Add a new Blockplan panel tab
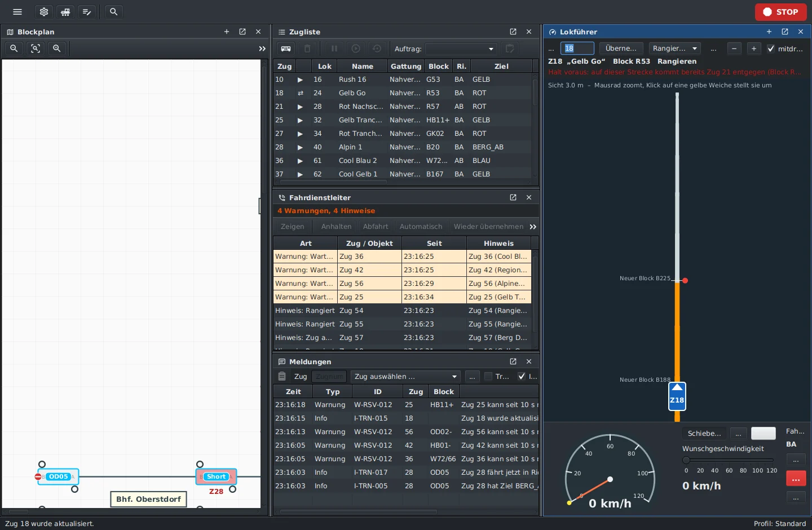 pos(227,32)
